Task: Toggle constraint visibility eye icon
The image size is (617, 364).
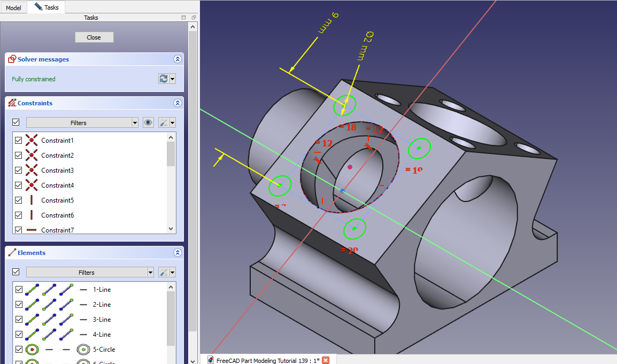Action: click(x=149, y=122)
